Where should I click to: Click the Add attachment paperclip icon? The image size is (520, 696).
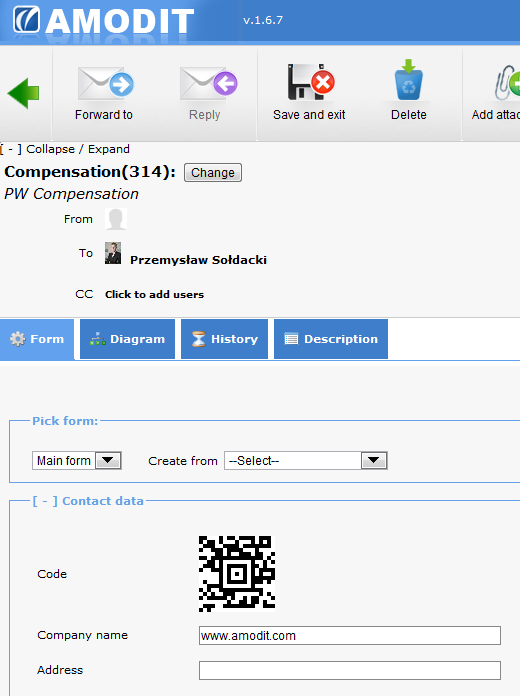pos(507,83)
